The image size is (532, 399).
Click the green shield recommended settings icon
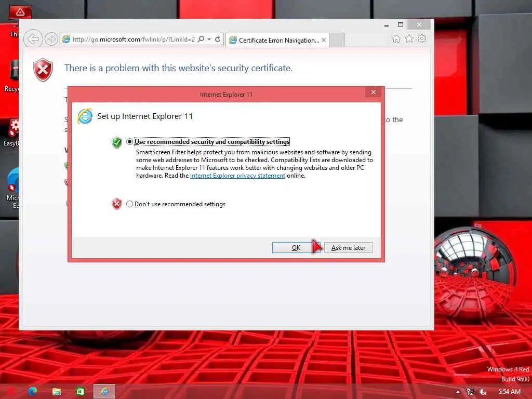117,142
